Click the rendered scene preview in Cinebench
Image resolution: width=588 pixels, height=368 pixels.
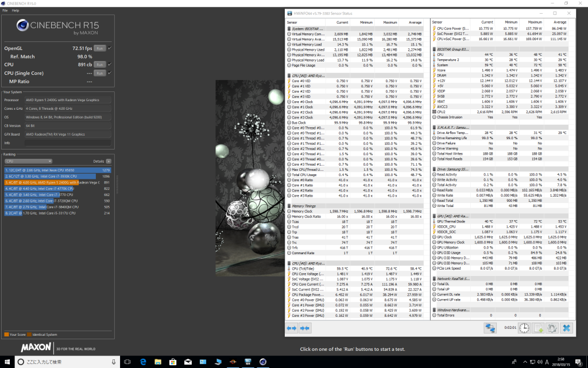point(250,178)
